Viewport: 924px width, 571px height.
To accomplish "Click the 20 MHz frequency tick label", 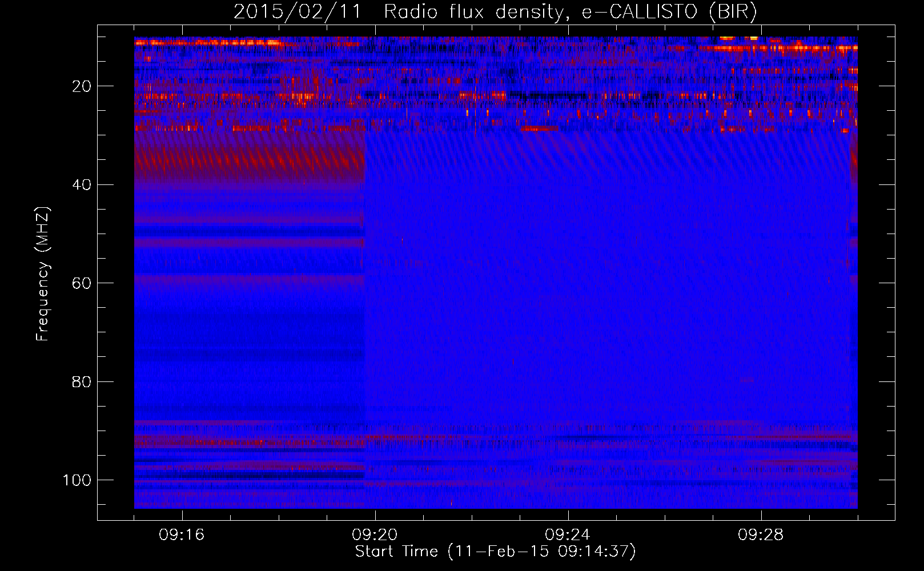I will coord(82,86).
